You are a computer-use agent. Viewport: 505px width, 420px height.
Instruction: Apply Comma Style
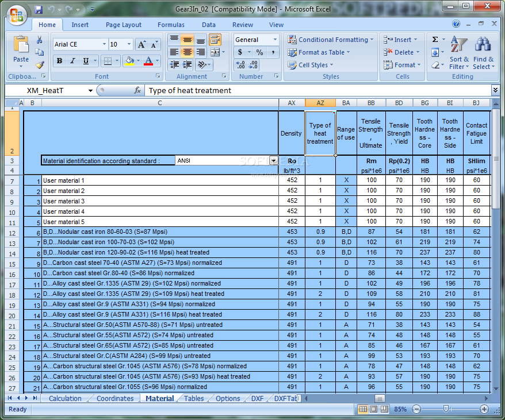pyautogui.click(x=273, y=52)
